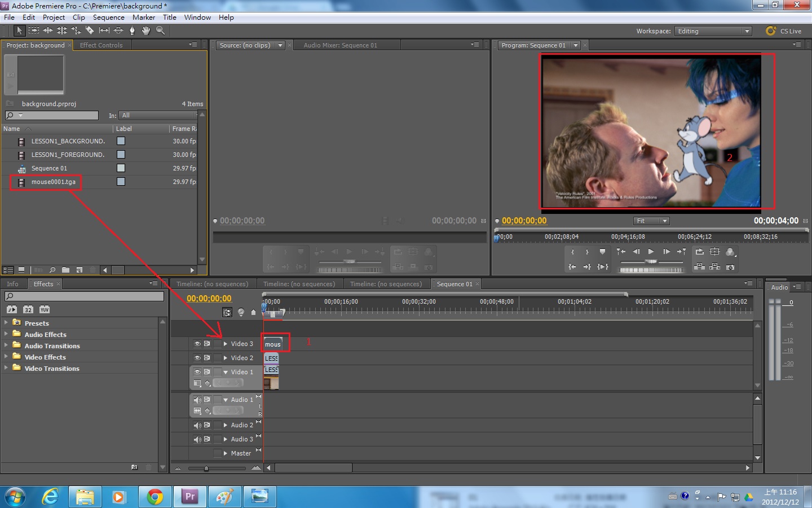Click Export Frame camera icon in Program monitor

tap(730, 267)
